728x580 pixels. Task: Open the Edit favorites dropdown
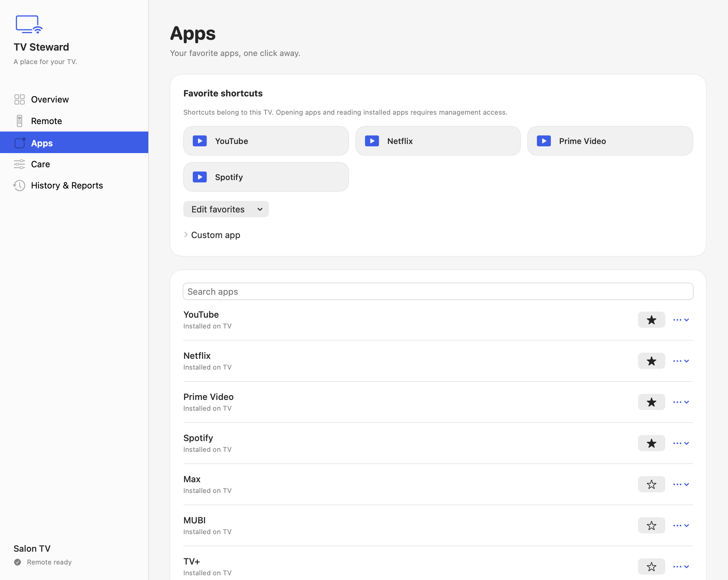click(x=226, y=209)
